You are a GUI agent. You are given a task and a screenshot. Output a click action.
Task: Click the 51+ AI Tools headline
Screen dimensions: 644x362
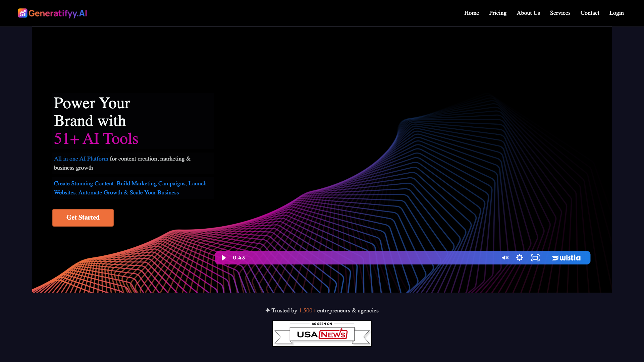pos(96,138)
